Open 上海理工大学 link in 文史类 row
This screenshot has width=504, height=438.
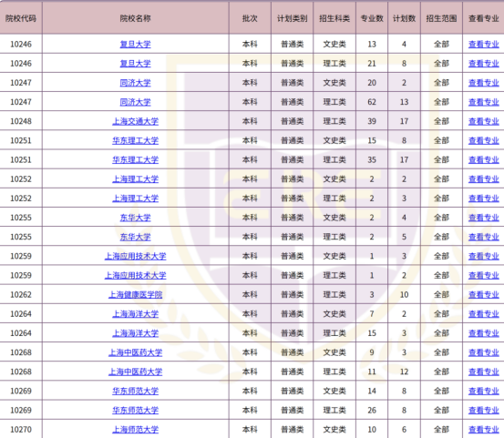tap(135, 178)
